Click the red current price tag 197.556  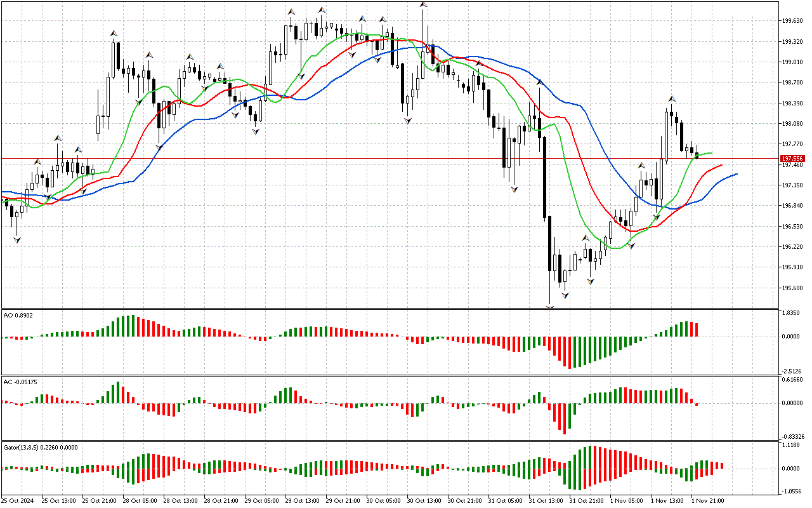[793, 158]
